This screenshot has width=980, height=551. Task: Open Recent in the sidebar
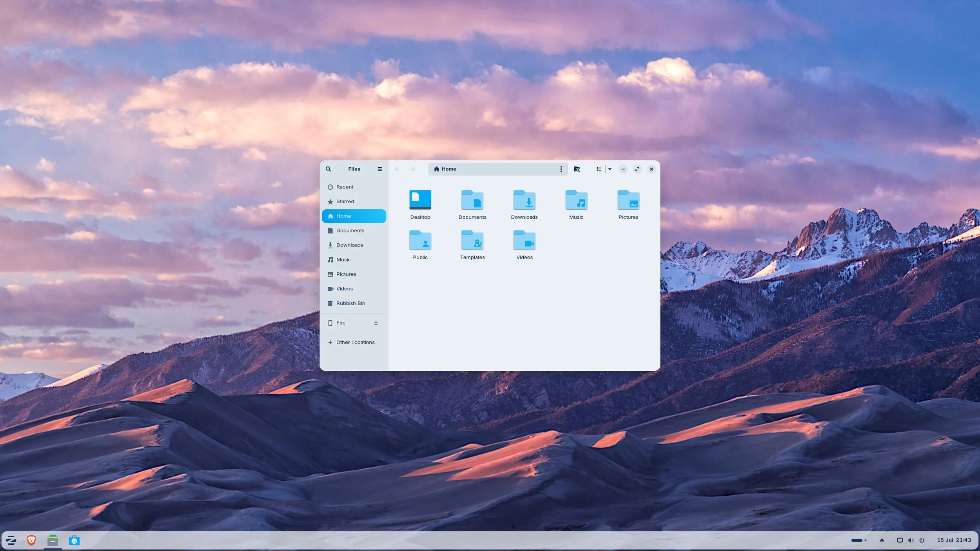click(x=354, y=187)
